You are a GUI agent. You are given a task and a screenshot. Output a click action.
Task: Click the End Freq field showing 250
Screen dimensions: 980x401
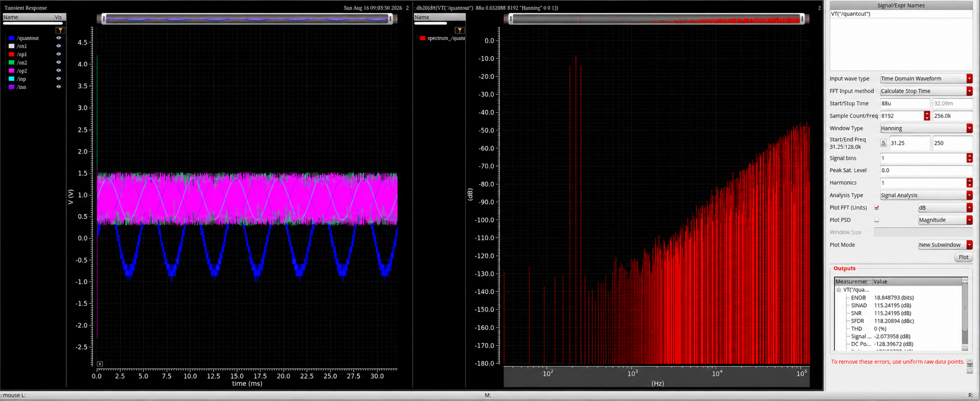coord(952,143)
